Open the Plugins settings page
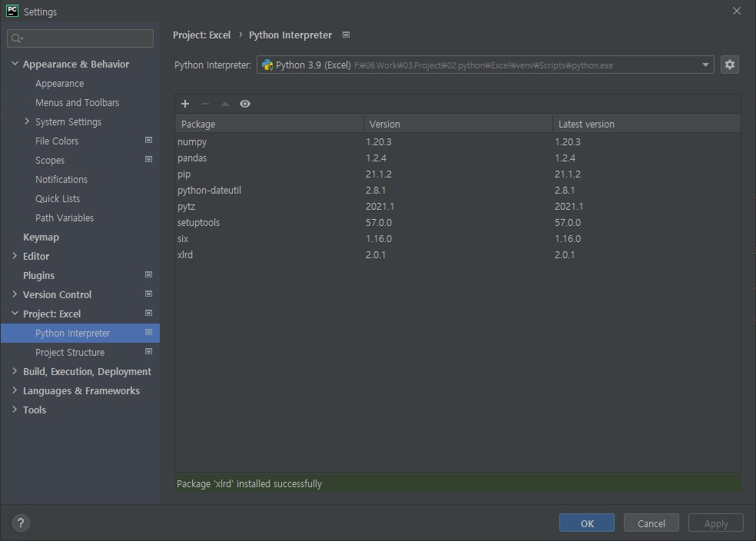756x541 pixels. pos(38,275)
